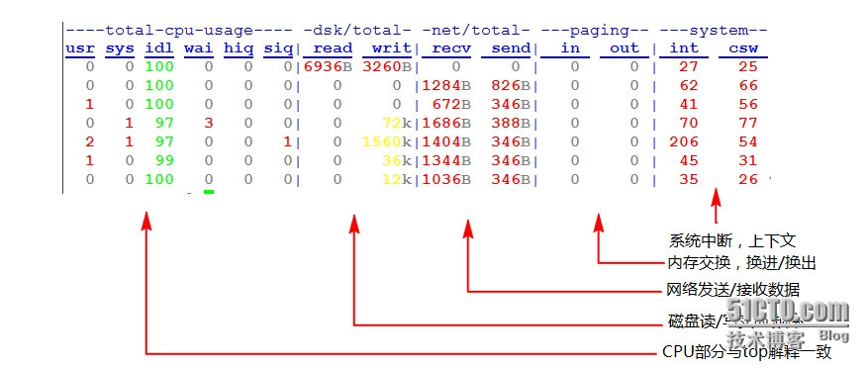Select the 672B recv value
Viewport: 868px width, 368px height.
coord(451,104)
